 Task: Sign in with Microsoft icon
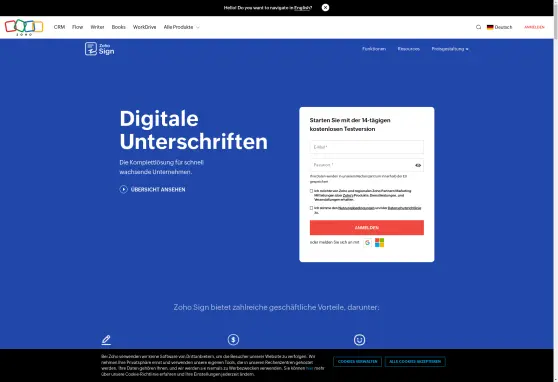(379, 242)
